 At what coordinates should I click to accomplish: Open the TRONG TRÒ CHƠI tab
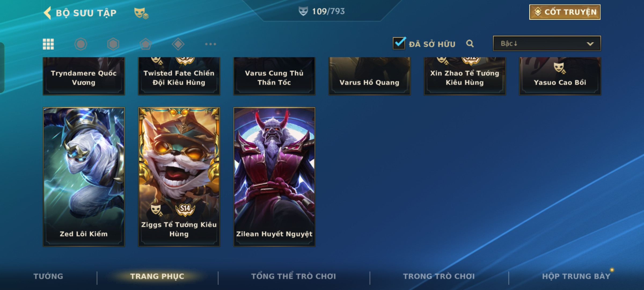coord(439,276)
